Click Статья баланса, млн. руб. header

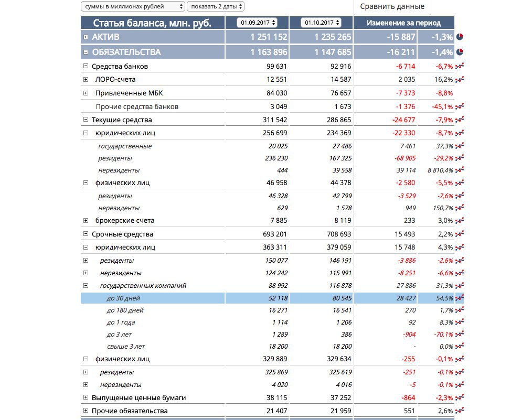(152, 23)
